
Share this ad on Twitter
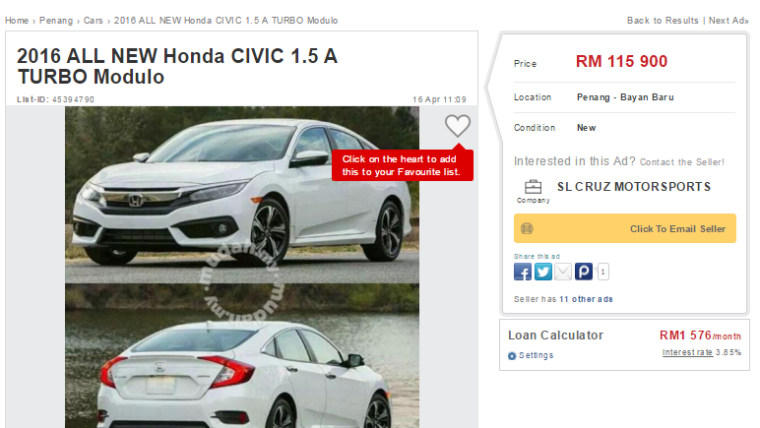543,272
